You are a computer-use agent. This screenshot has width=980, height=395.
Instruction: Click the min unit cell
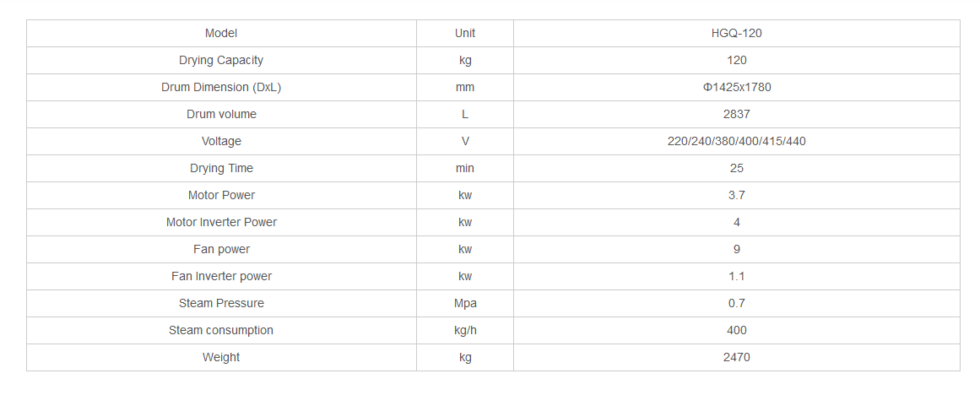tap(464, 168)
